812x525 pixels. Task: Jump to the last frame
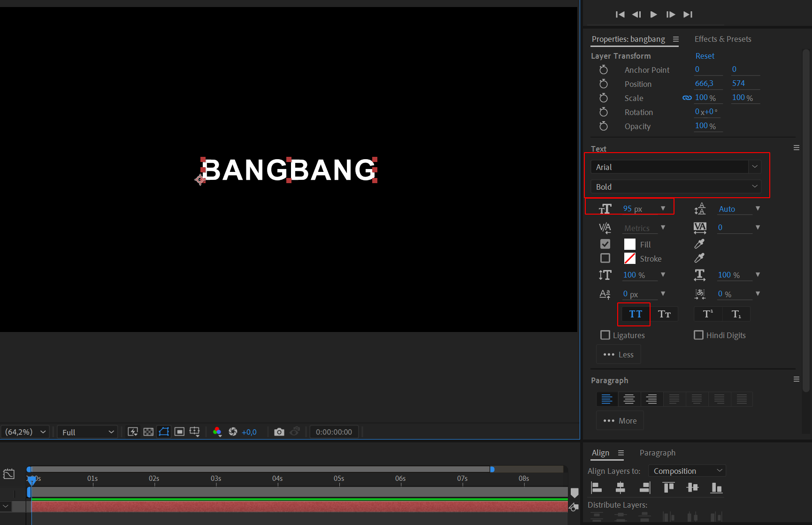(x=688, y=15)
